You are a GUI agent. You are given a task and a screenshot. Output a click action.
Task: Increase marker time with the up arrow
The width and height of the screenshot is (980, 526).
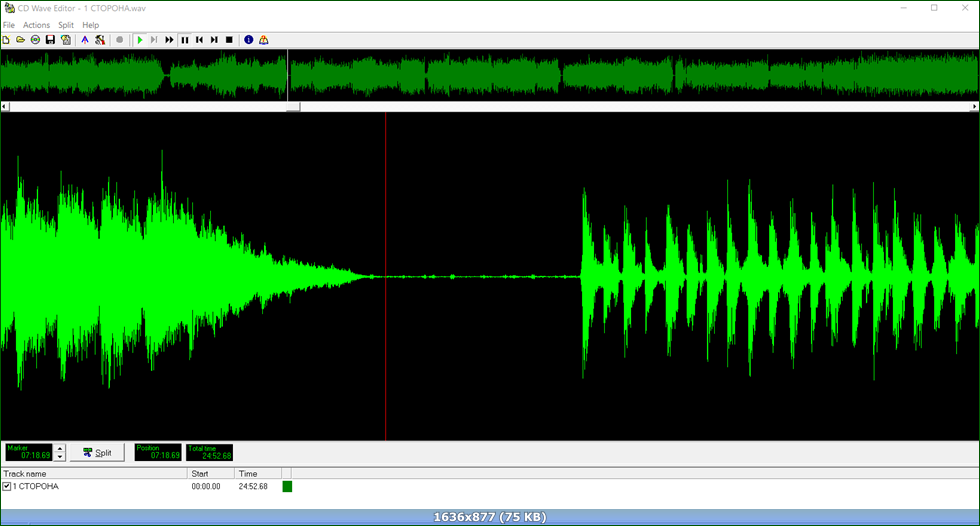(x=60, y=448)
